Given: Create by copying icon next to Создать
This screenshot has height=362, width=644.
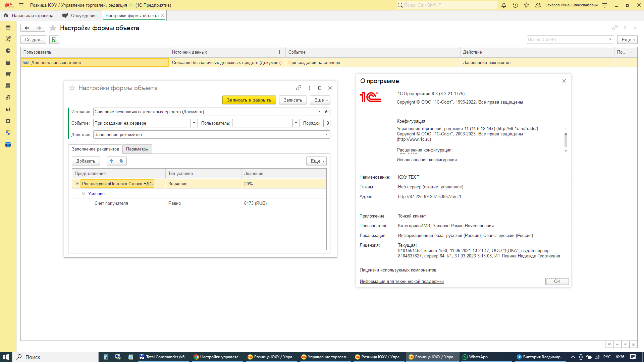Looking at the screenshot, I should pos(54,40).
